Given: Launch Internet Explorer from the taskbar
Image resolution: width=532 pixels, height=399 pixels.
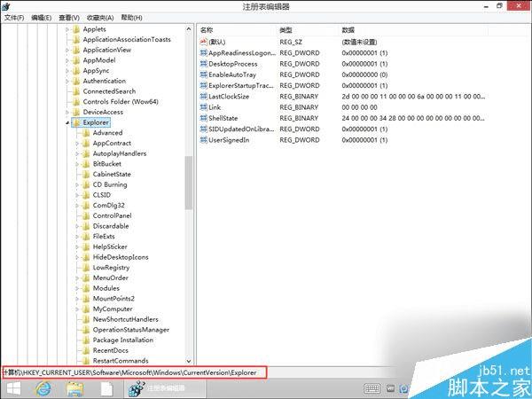Looking at the screenshot, I should pyautogui.click(x=43, y=389).
